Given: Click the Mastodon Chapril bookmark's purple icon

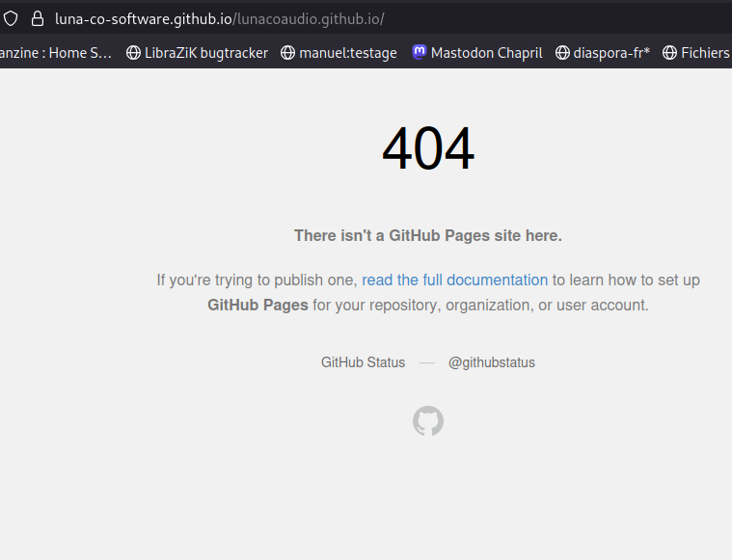Looking at the screenshot, I should (419, 53).
